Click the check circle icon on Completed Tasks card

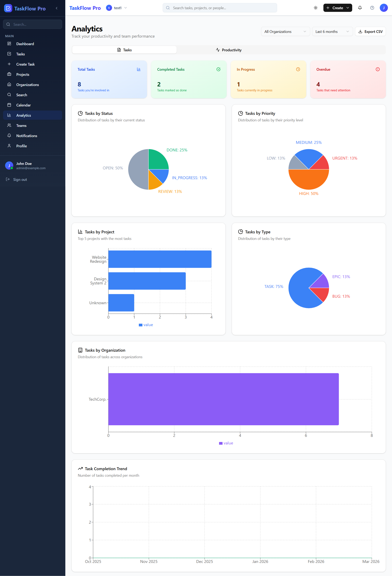coord(218,69)
